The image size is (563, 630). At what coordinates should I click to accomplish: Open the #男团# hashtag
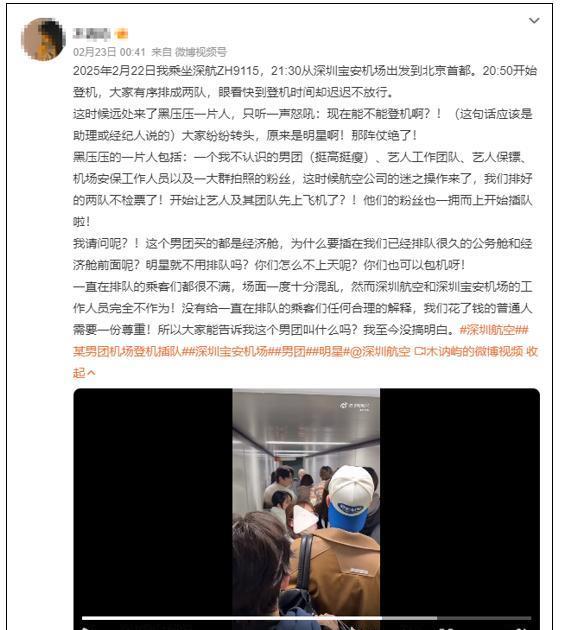coord(291,352)
